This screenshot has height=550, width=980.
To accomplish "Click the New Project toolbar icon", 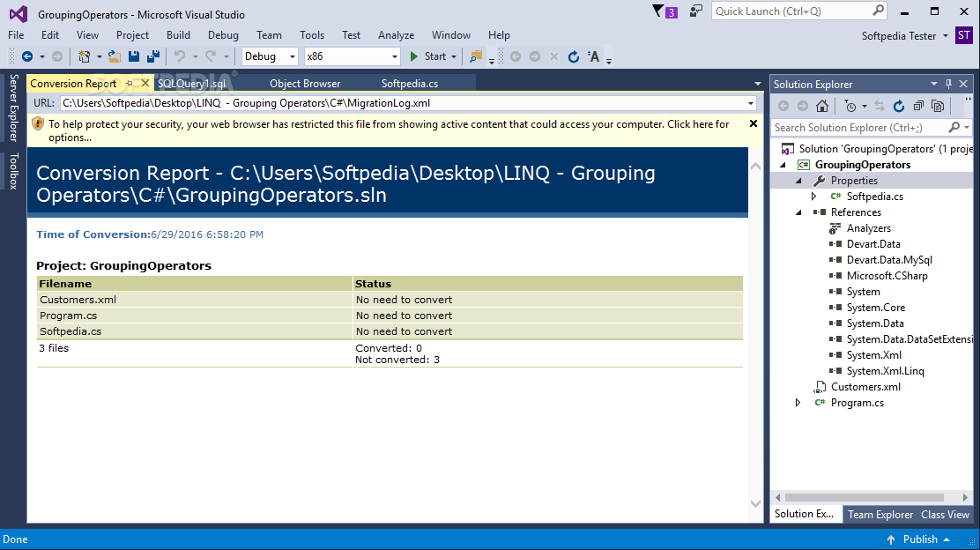I will (84, 56).
